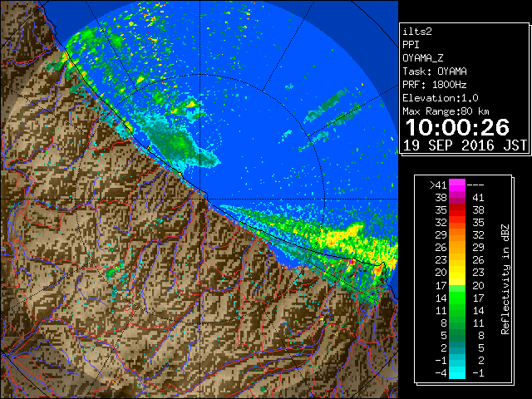The width and height of the screenshot is (532, 399).
Task: Select the '19 SEP 2016 JST' date
Action: pos(465,145)
